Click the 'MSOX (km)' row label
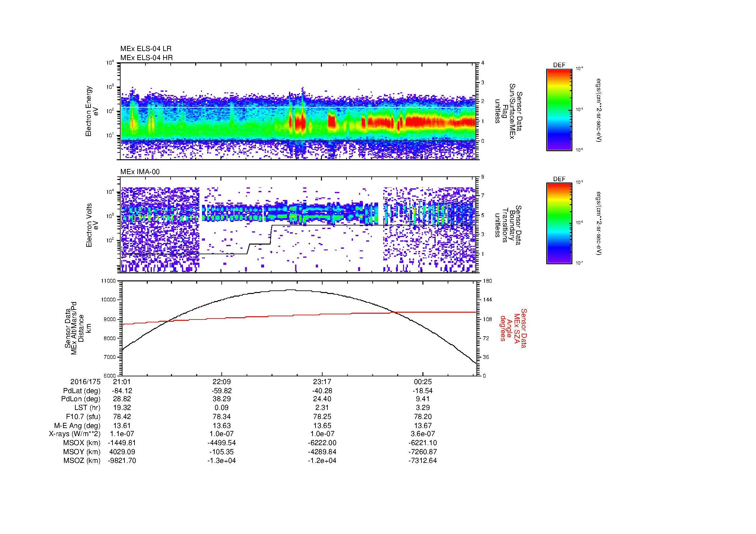Screen dimensions: 756x534 point(82,443)
